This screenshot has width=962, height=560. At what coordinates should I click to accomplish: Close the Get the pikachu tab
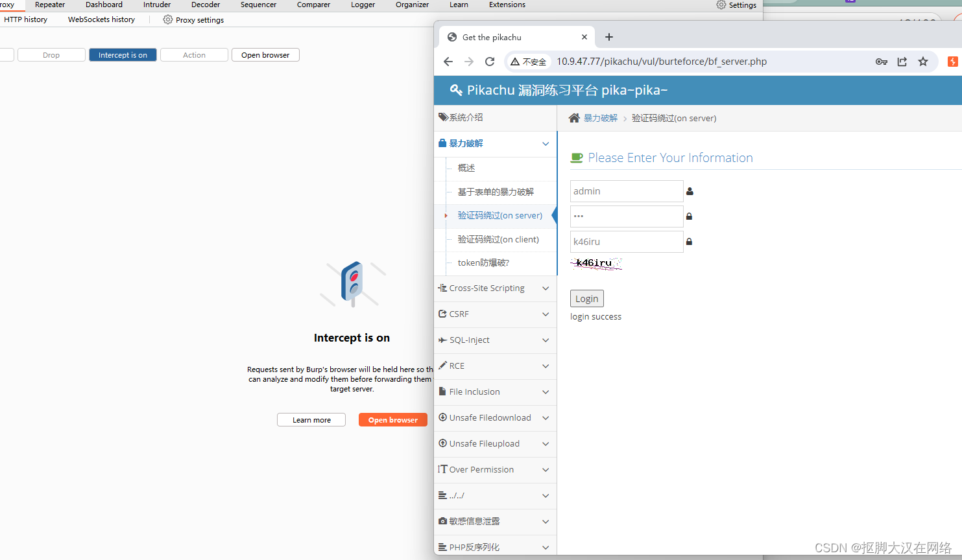584,37
